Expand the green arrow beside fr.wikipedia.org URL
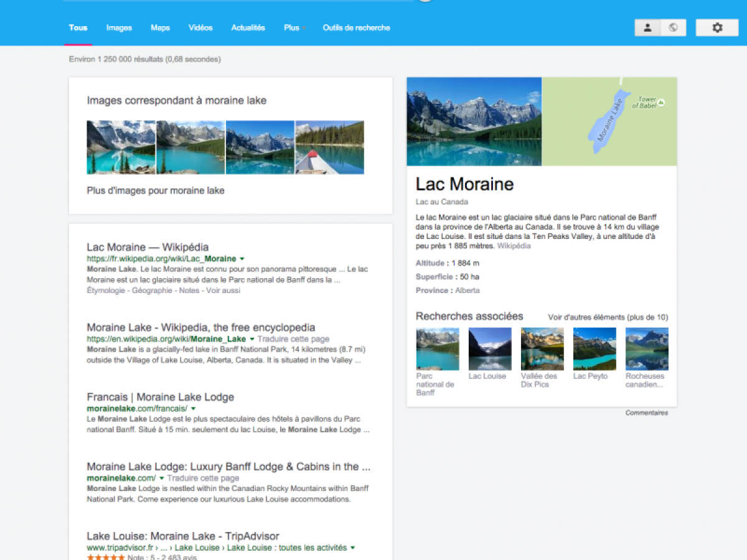The image size is (747, 560). (242, 259)
